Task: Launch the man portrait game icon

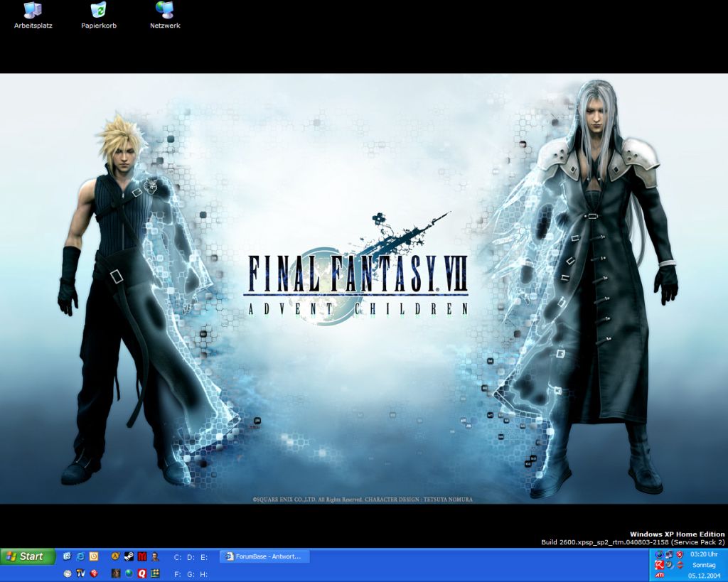Action: (155, 556)
